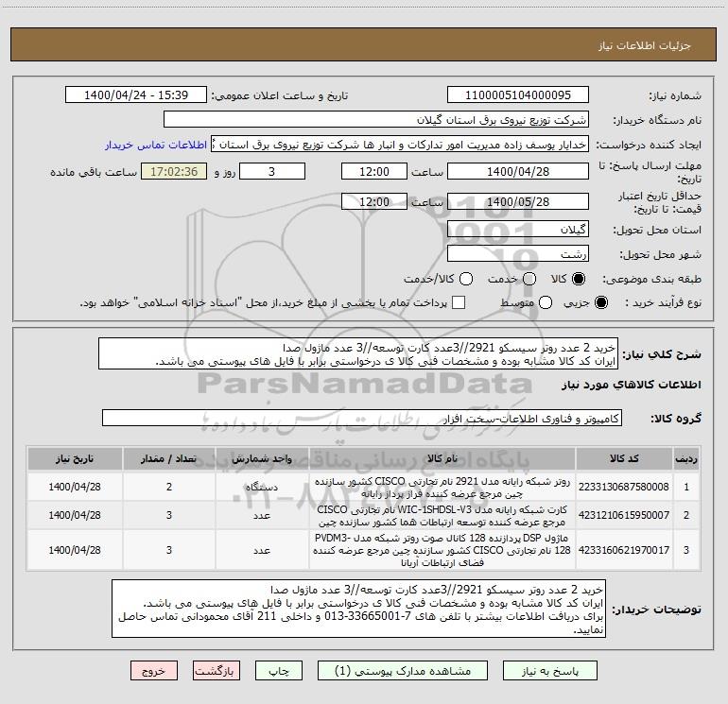Click the گروه کالا field کامپیوتر و فناوری
Image resolution: width=728 pixels, height=704 pixels.
click(x=362, y=418)
